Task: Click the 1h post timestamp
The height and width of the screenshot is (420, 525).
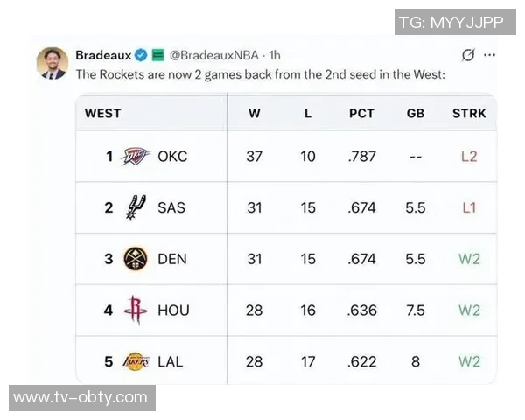Action: (275, 55)
